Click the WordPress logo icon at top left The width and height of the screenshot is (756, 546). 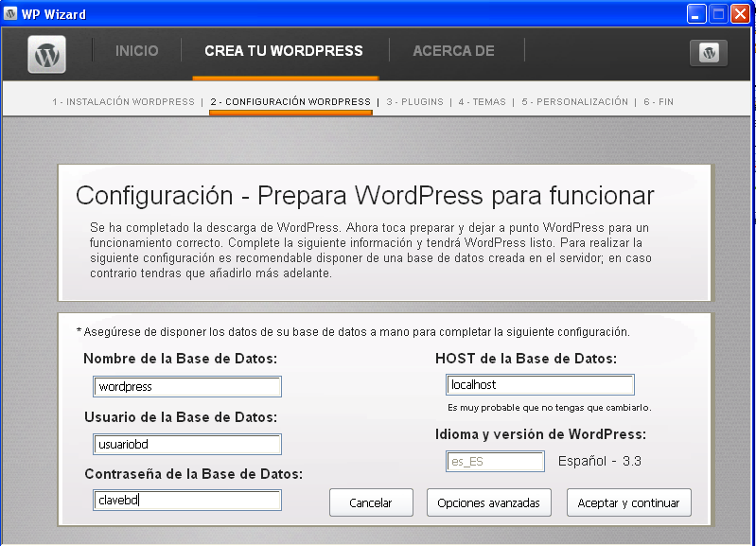45,54
